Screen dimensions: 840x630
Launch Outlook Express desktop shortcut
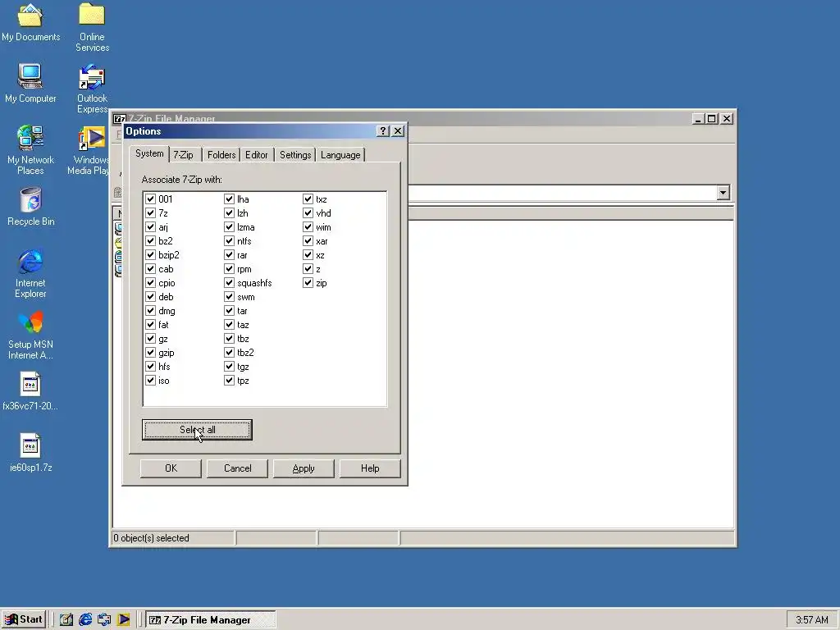coord(92,89)
